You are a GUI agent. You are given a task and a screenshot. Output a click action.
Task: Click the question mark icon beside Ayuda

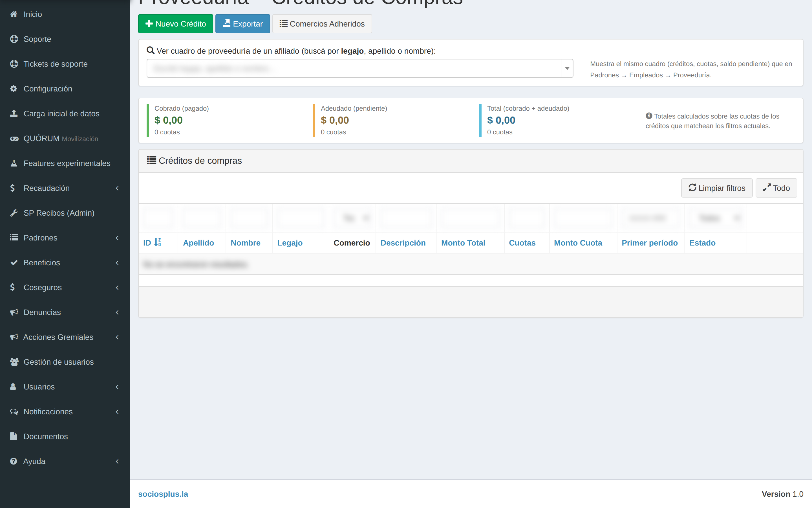pos(14,461)
